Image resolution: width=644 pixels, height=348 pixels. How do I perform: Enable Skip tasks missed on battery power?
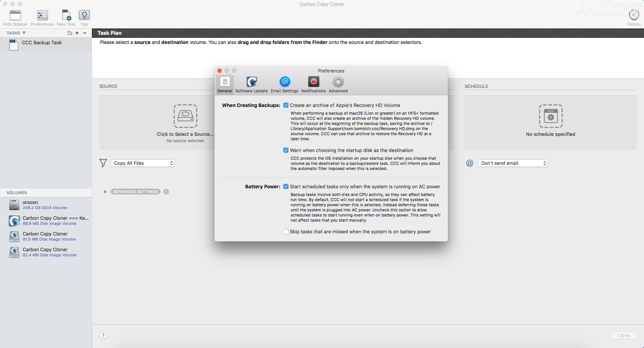286,232
